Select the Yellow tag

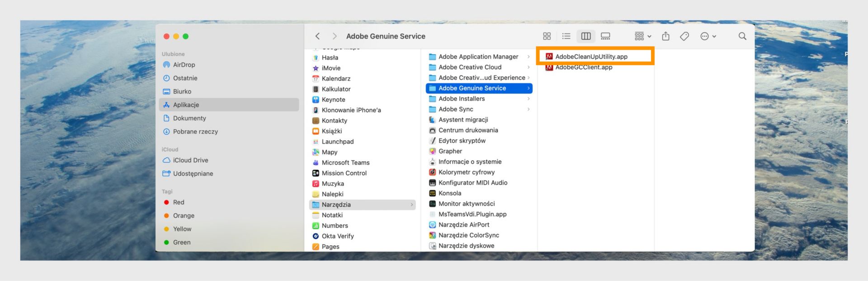click(229, 229)
